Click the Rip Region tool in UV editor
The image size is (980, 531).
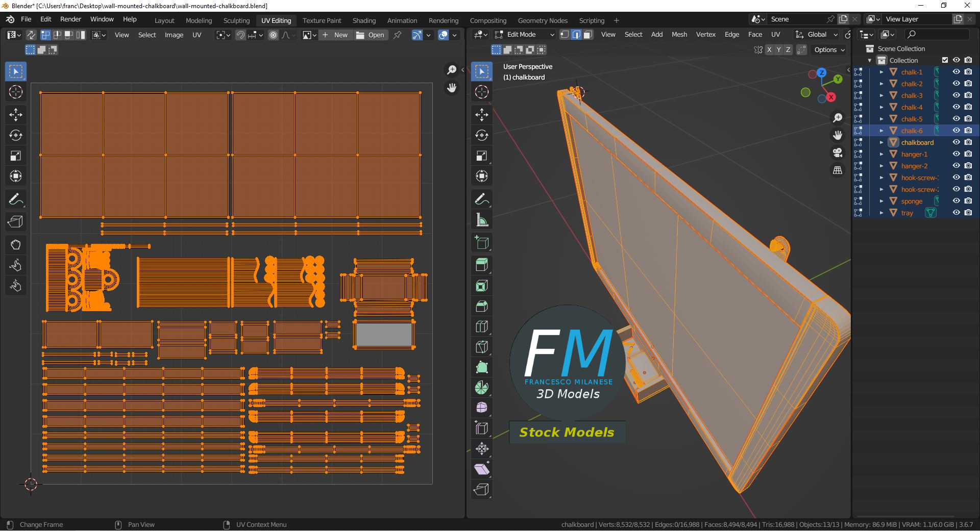[x=15, y=221]
